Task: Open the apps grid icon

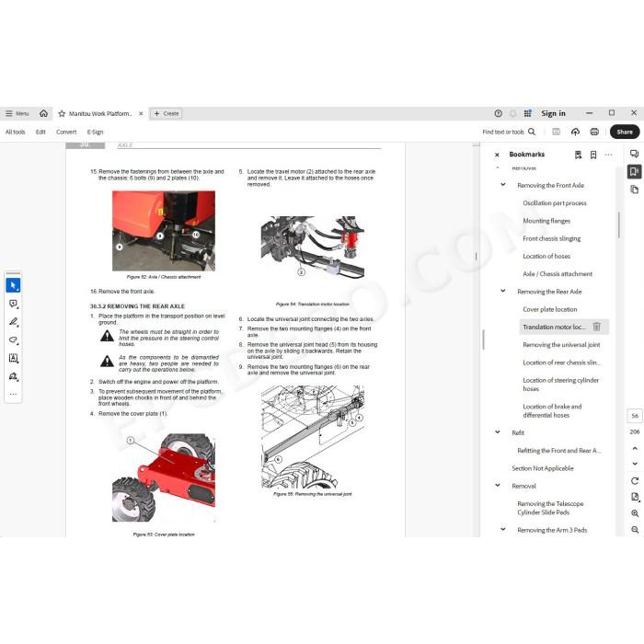Action: [x=528, y=113]
